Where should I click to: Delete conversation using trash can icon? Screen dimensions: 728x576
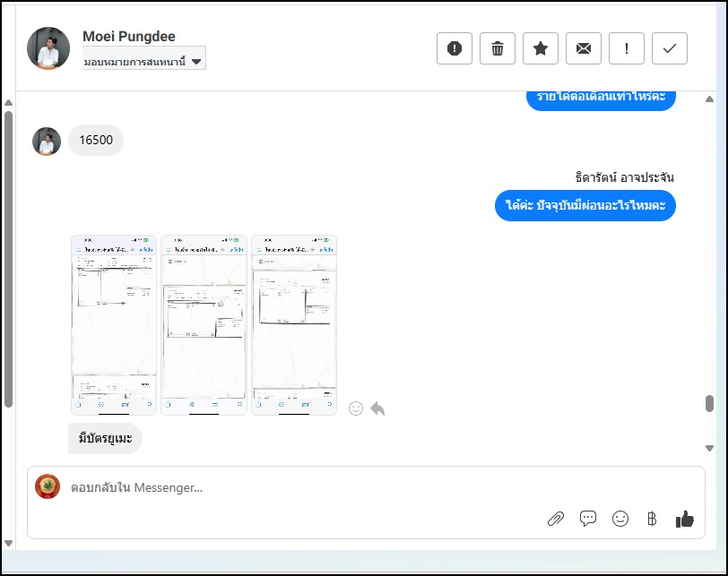[x=498, y=48]
